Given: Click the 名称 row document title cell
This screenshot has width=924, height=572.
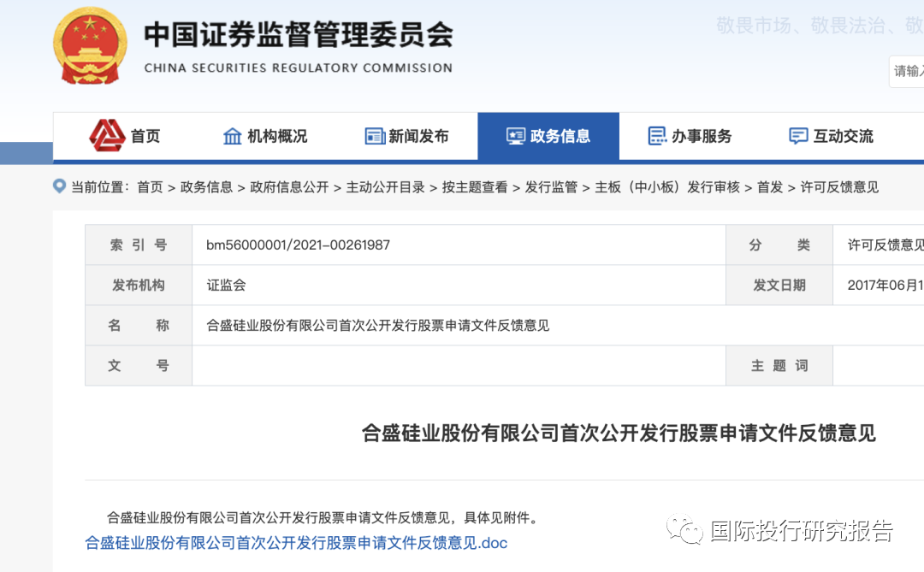Looking at the screenshot, I should pos(558,325).
